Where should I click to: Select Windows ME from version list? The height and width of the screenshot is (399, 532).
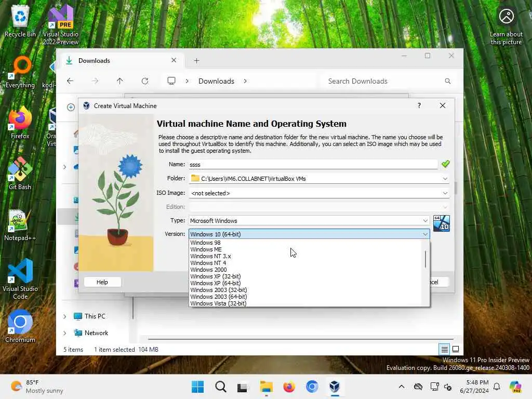coord(305,249)
